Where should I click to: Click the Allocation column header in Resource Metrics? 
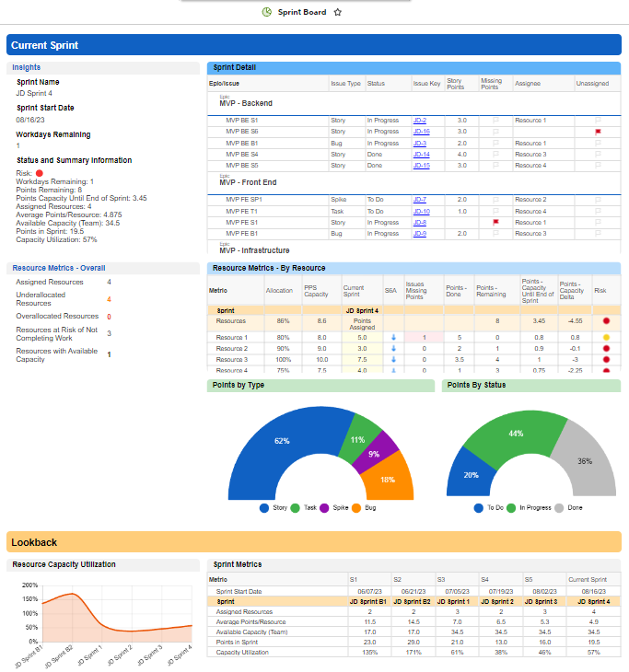point(279,289)
